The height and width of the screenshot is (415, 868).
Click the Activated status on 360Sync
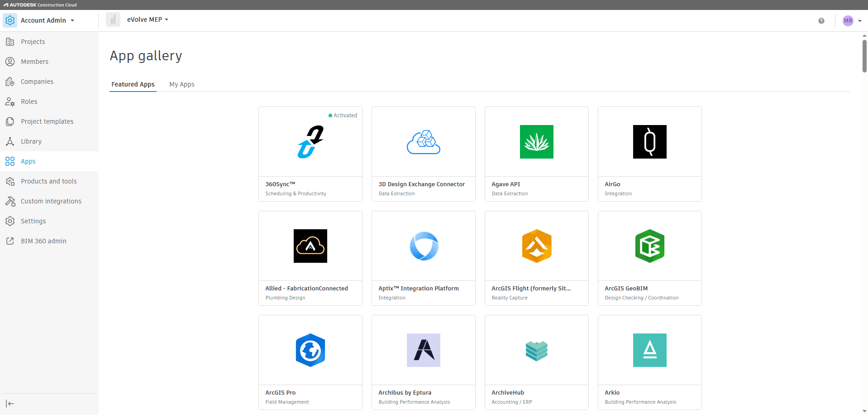tap(343, 116)
